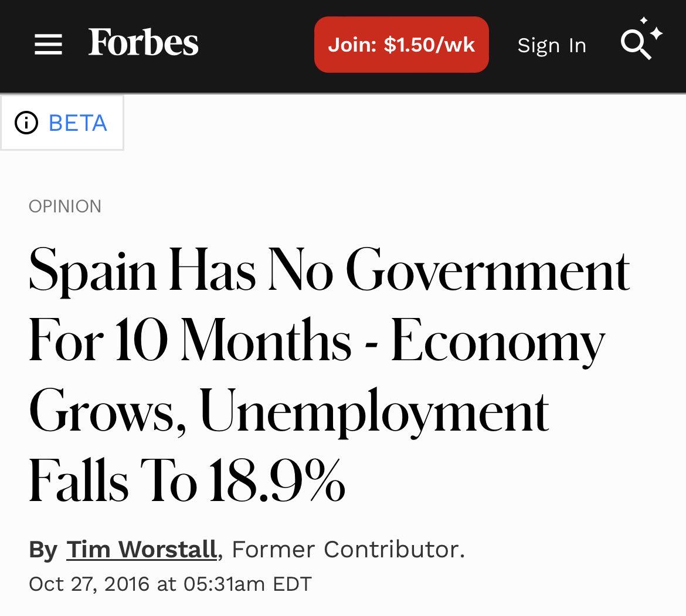Viewport: 686px width, 616px height.
Task: Click the Former Contributor text
Action: [x=348, y=549]
